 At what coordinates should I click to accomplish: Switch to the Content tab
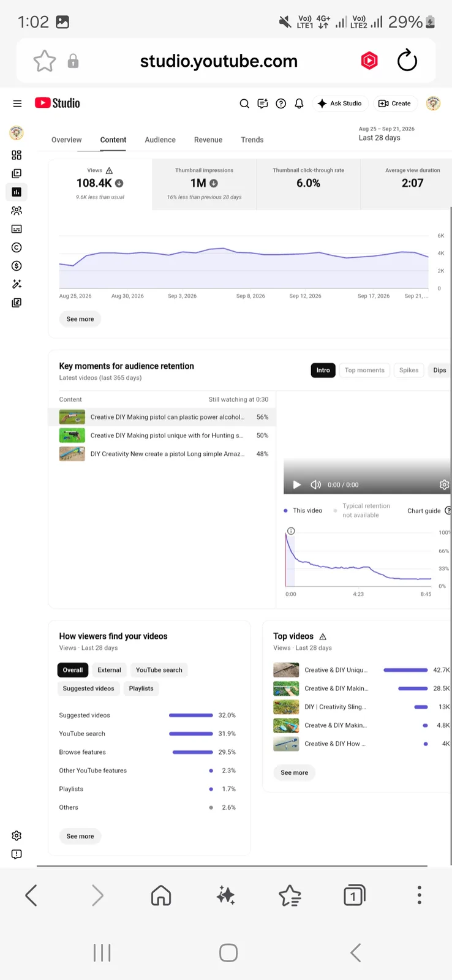click(x=113, y=140)
